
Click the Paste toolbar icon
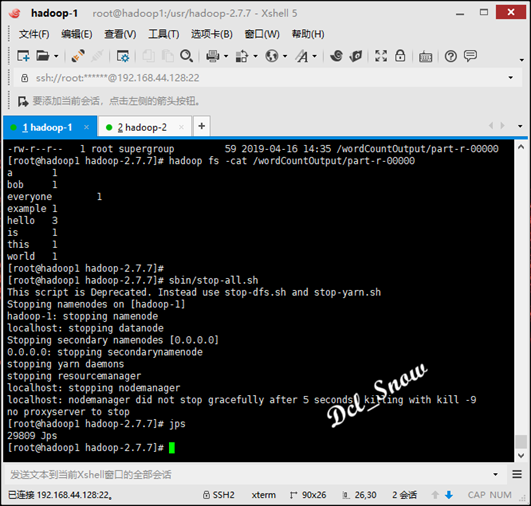point(168,56)
